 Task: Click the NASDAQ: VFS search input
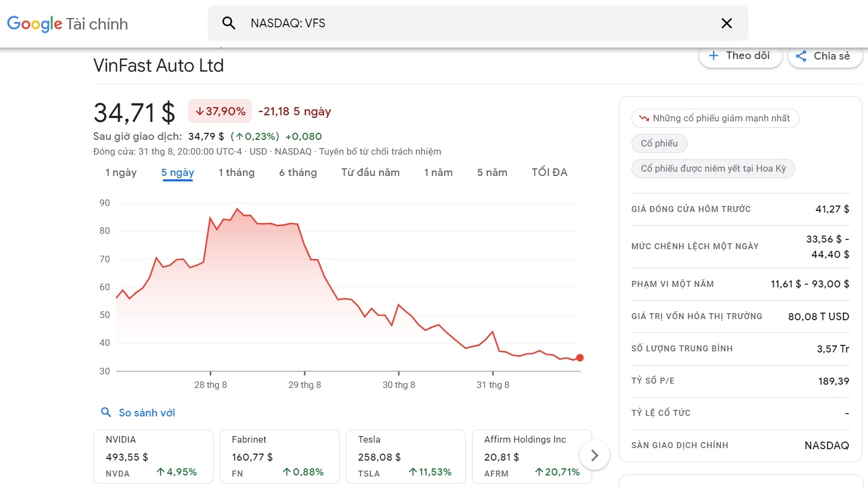point(470,23)
